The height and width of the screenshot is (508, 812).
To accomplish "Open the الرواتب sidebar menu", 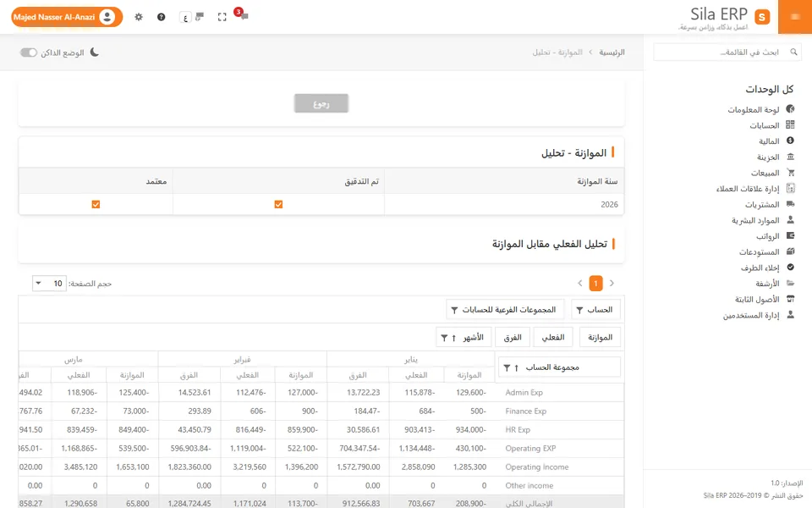I will pyautogui.click(x=767, y=236).
